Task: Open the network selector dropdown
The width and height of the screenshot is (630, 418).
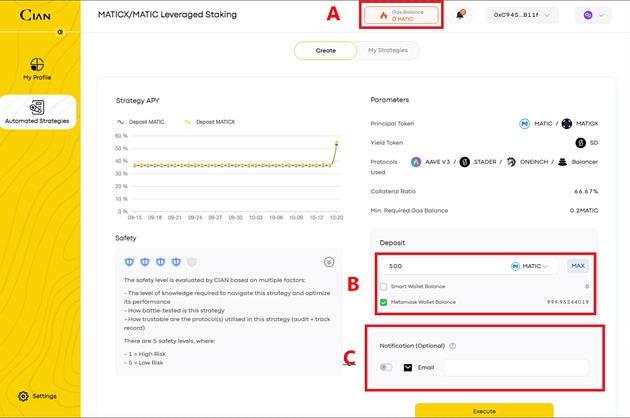Action: [x=592, y=15]
